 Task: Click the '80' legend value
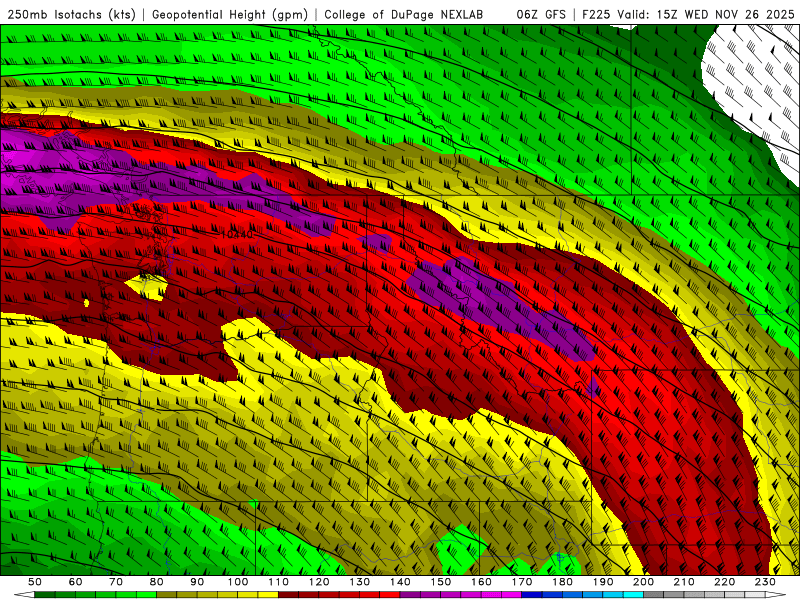[x=157, y=582]
